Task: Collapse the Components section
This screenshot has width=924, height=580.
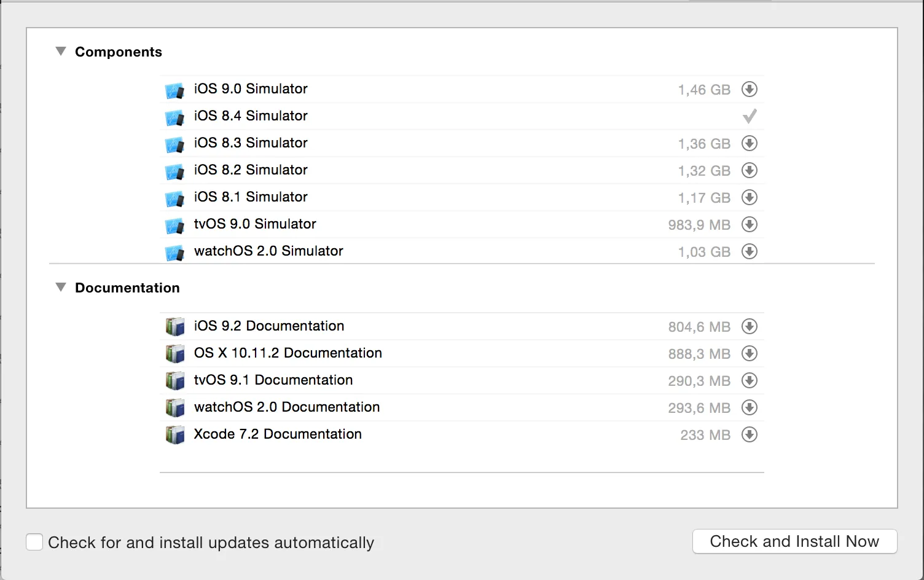Action: [x=61, y=52]
